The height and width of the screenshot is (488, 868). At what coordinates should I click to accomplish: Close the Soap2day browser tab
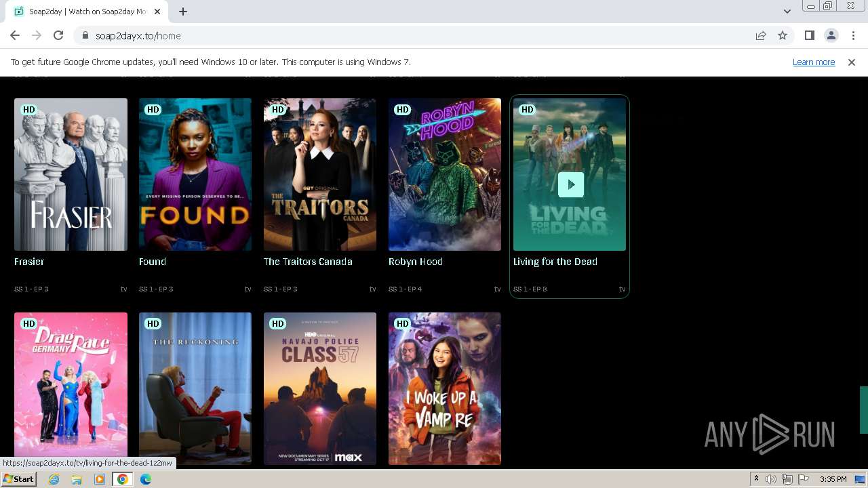point(157,12)
